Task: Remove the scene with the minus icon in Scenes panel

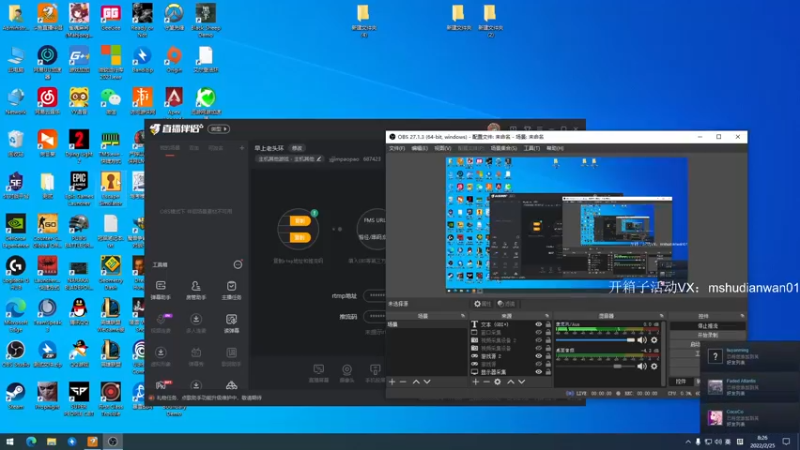Action: (403, 382)
